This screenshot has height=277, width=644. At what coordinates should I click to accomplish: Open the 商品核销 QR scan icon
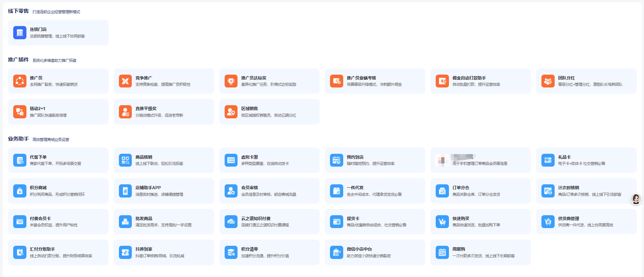click(x=125, y=160)
